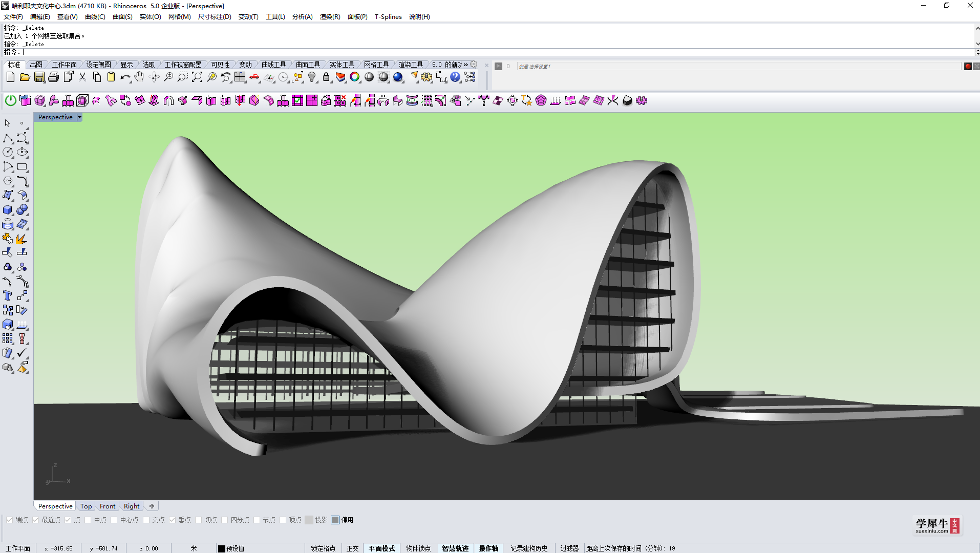980x553 pixels.
Task: Toggle the 垂点 osnap checkbox
Action: click(x=172, y=520)
